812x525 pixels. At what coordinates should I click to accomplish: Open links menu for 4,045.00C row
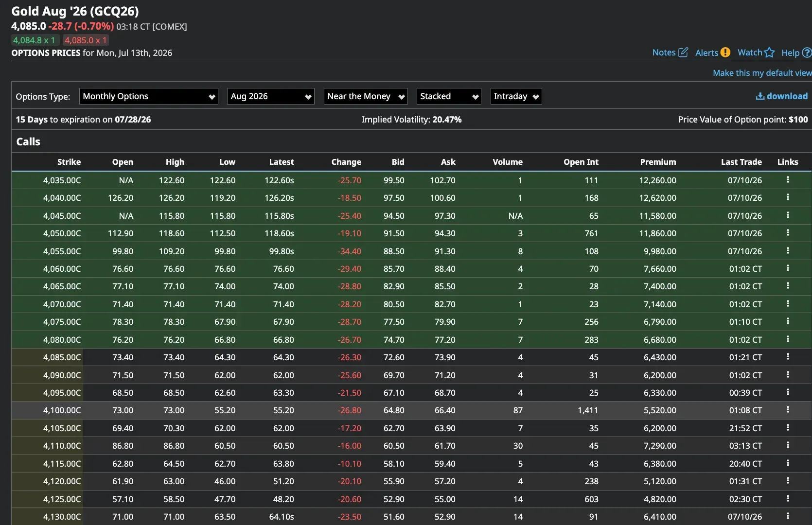[788, 215]
